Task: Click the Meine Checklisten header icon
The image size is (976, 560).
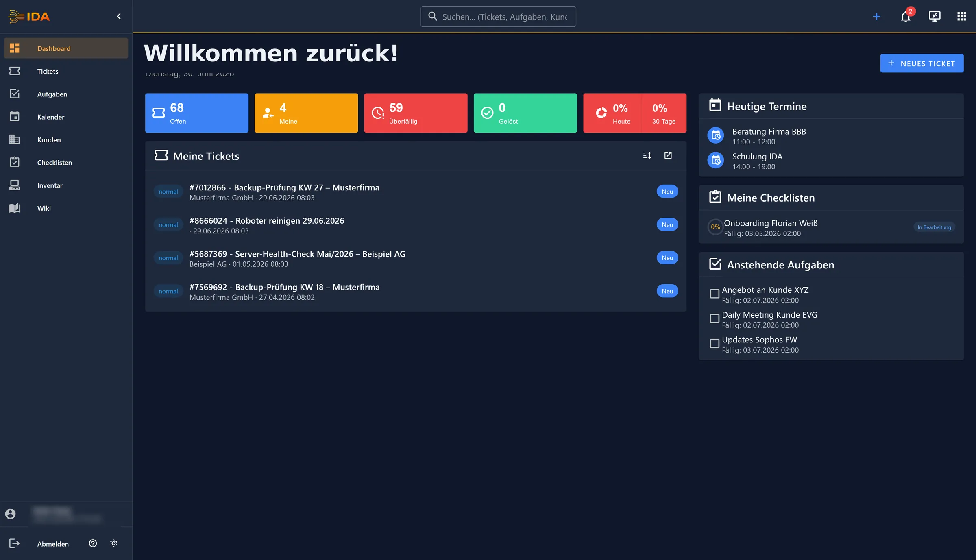Action: (715, 197)
